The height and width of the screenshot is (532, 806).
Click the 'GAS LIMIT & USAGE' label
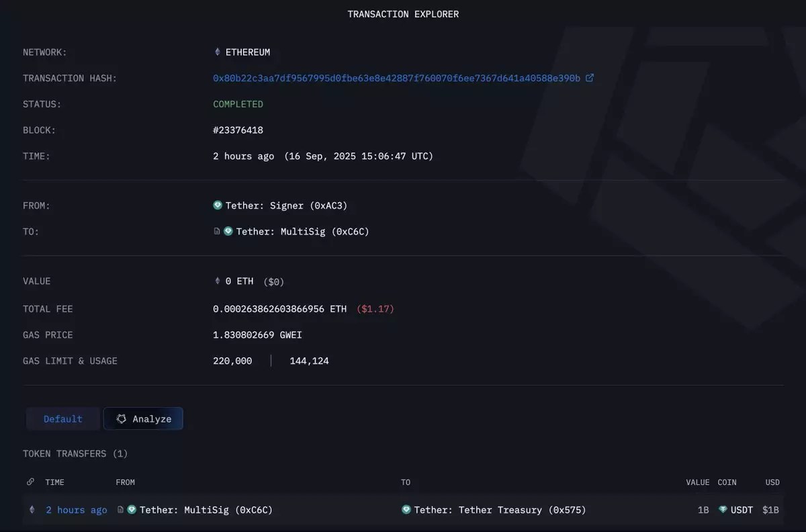pos(70,361)
